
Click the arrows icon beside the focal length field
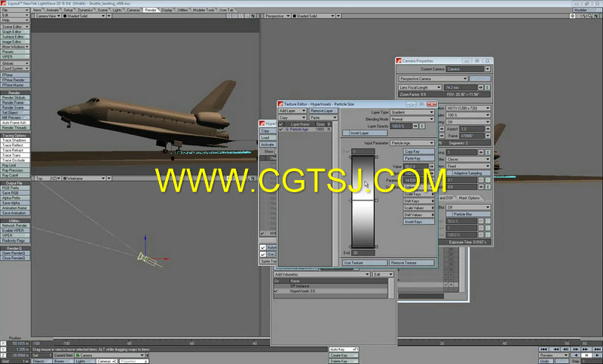(x=481, y=87)
